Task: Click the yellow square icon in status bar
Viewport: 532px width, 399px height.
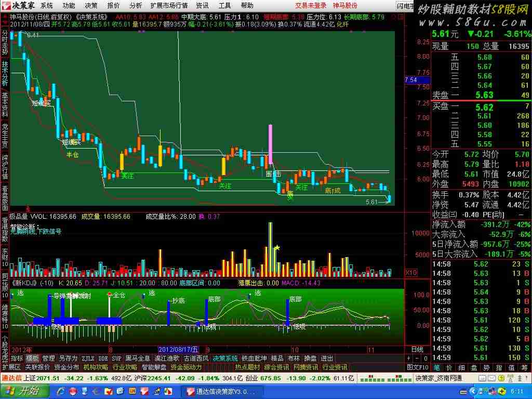Action: click(501, 378)
